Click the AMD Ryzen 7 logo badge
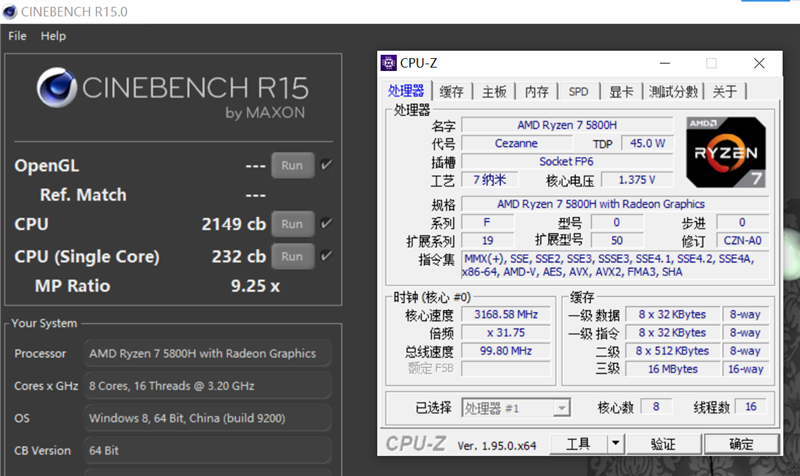This screenshot has width=800, height=476. pyautogui.click(x=726, y=152)
